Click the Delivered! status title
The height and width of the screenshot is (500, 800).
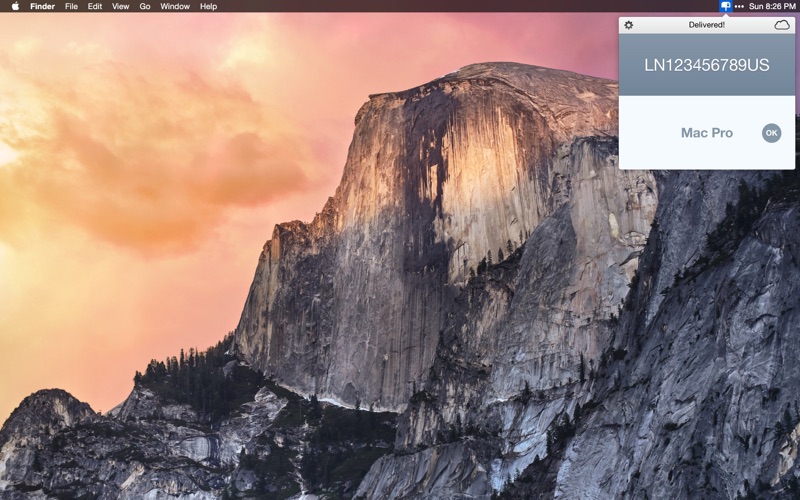707,24
